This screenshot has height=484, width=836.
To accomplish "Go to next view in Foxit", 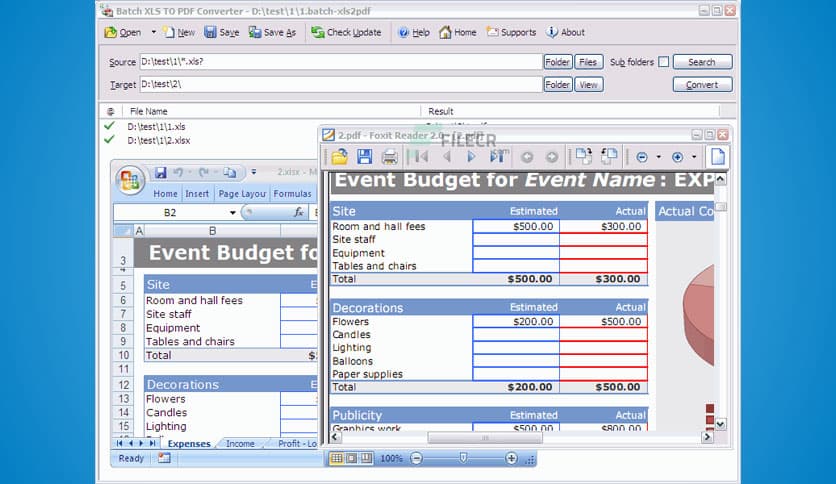I will pos(552,157).
